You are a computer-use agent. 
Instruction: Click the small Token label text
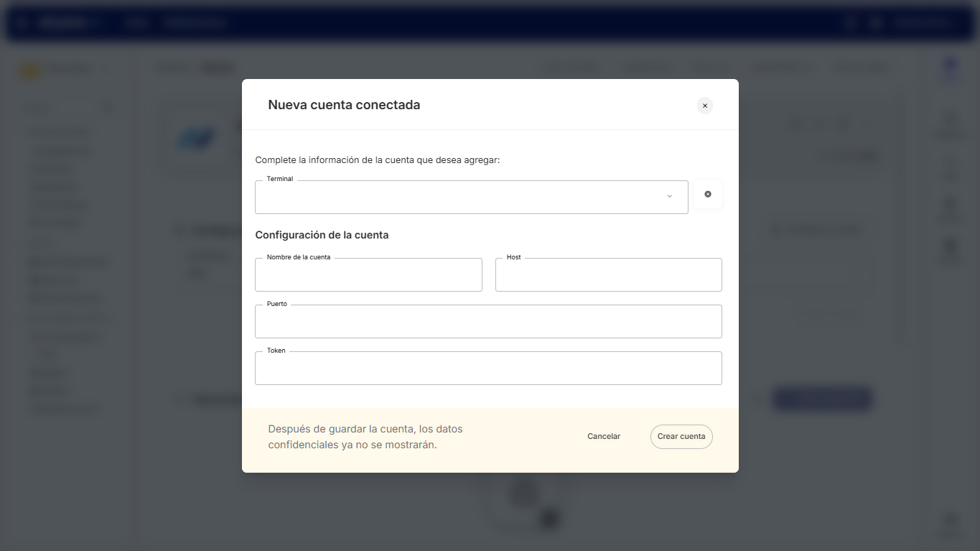pos(276,351)
